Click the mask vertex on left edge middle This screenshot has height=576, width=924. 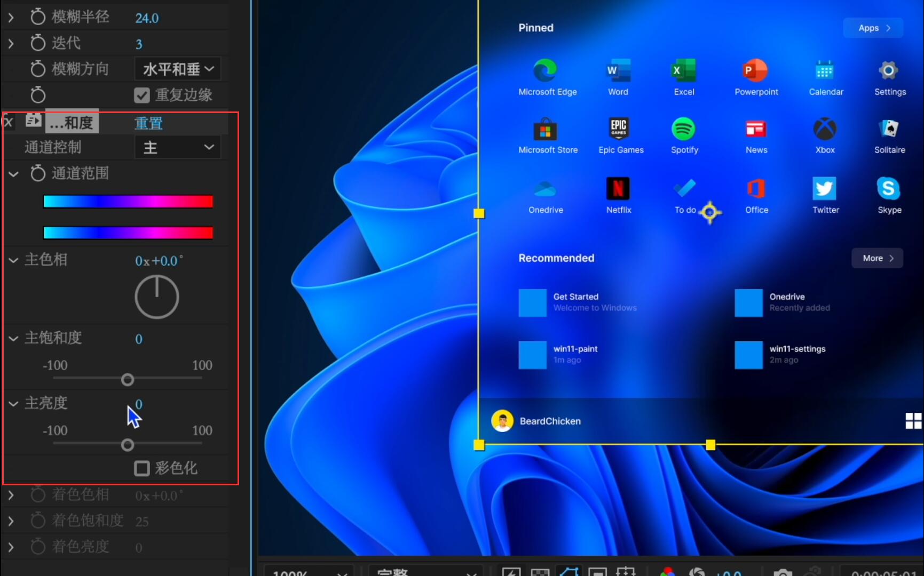click(479, 213)
